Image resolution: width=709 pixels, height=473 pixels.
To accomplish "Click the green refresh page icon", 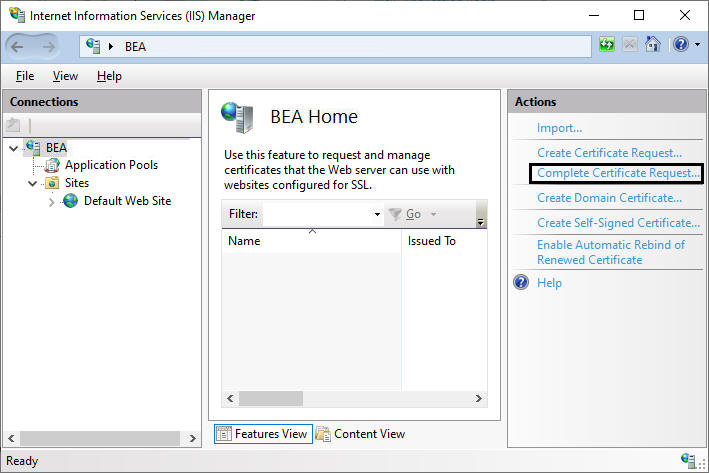I will [x=606, y=44].
